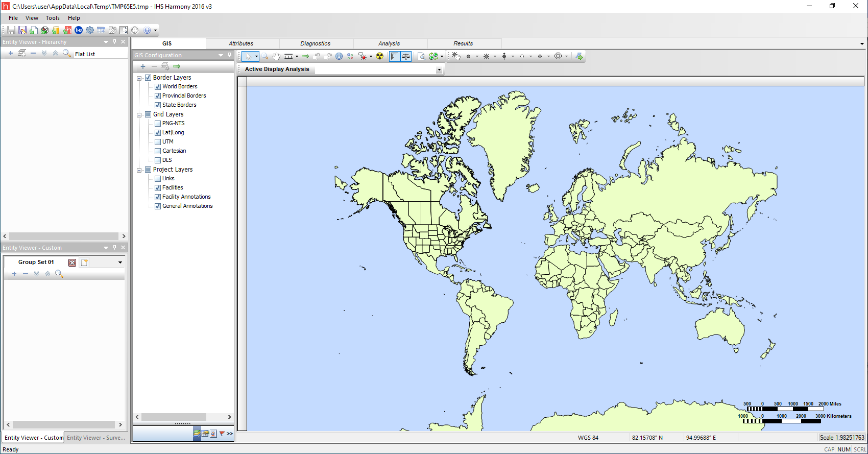
Task: Select the General Annotations tree item
Action: 187,206
